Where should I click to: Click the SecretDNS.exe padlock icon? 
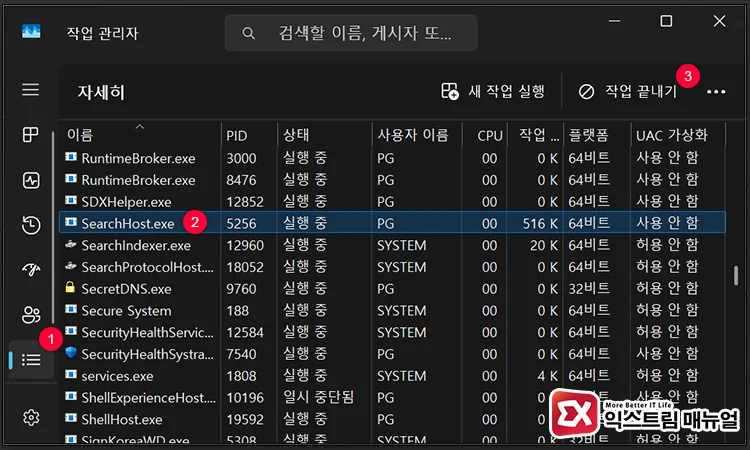[70, 287]
